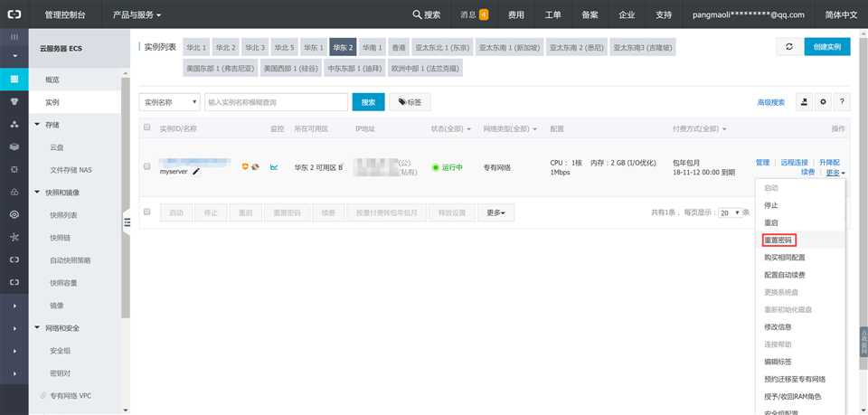The width and height of the screenshot is (868, 415).
Task: Click the 创建实例 button
Action: [x=827, y=47]
